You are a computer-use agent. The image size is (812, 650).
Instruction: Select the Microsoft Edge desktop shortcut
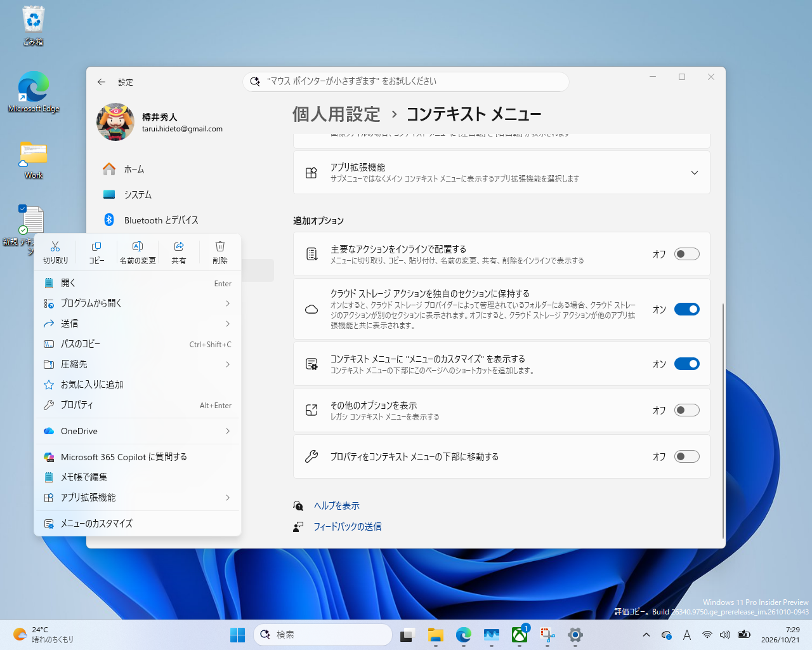point(34,92)
